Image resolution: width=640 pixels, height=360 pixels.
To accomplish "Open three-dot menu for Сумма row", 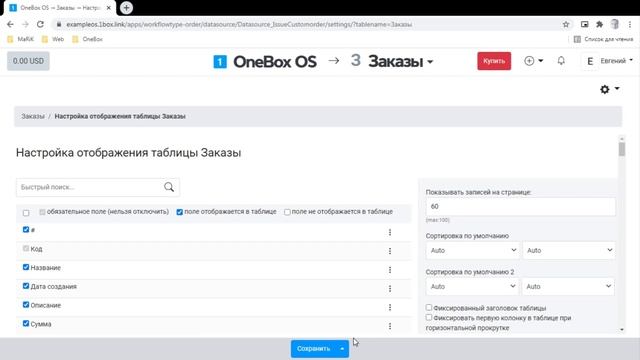I will [390, 326].
